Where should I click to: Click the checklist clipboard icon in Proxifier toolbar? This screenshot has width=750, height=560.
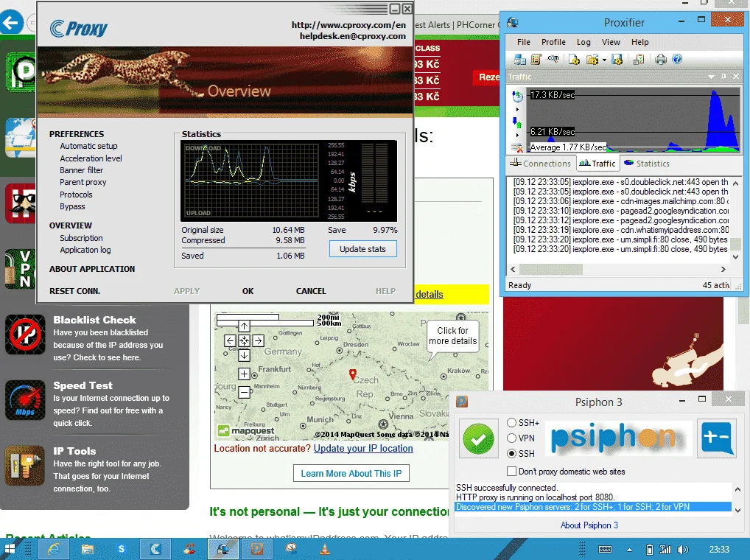click(x=639, y=59)
